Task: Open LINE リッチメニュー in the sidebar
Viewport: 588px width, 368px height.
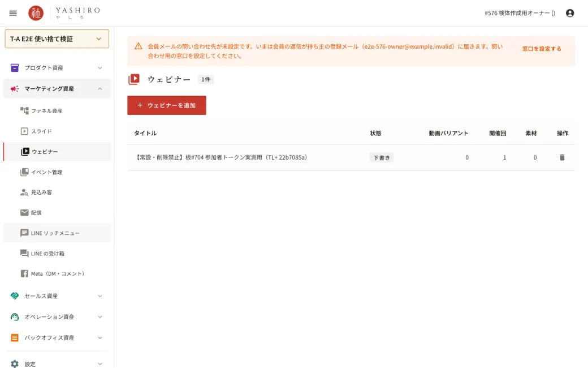Action: click(57, 233)
